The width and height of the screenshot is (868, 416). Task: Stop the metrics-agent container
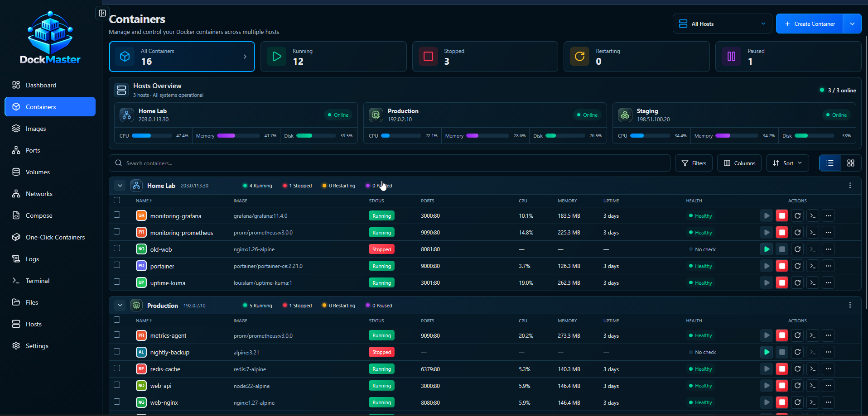point(782,335)
